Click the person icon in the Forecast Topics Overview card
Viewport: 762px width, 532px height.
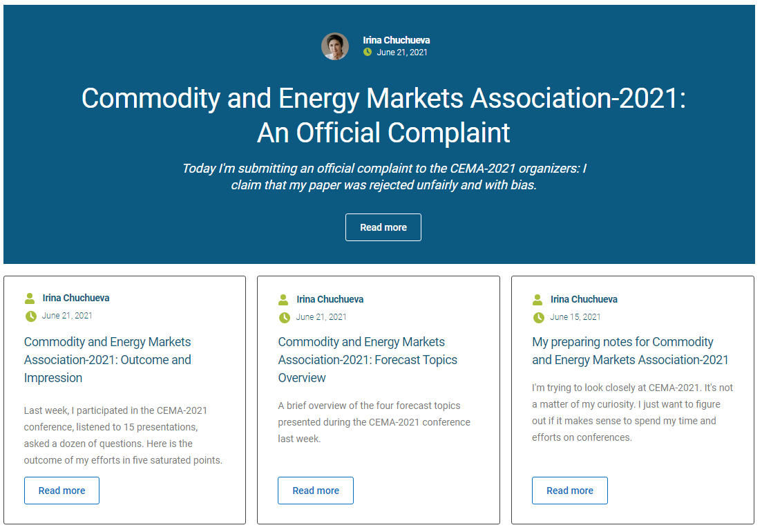point(283,300)
